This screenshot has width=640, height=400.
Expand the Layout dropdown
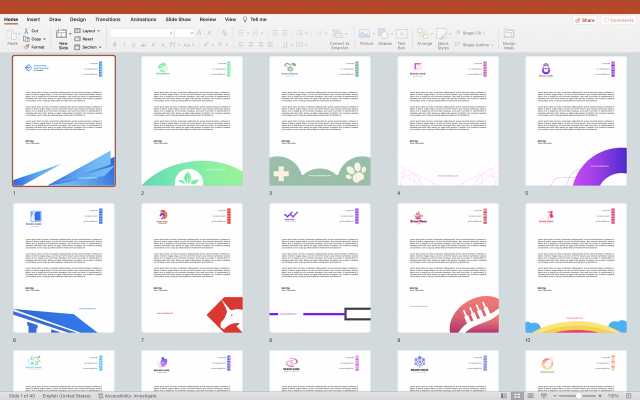(x=89, y=31)
